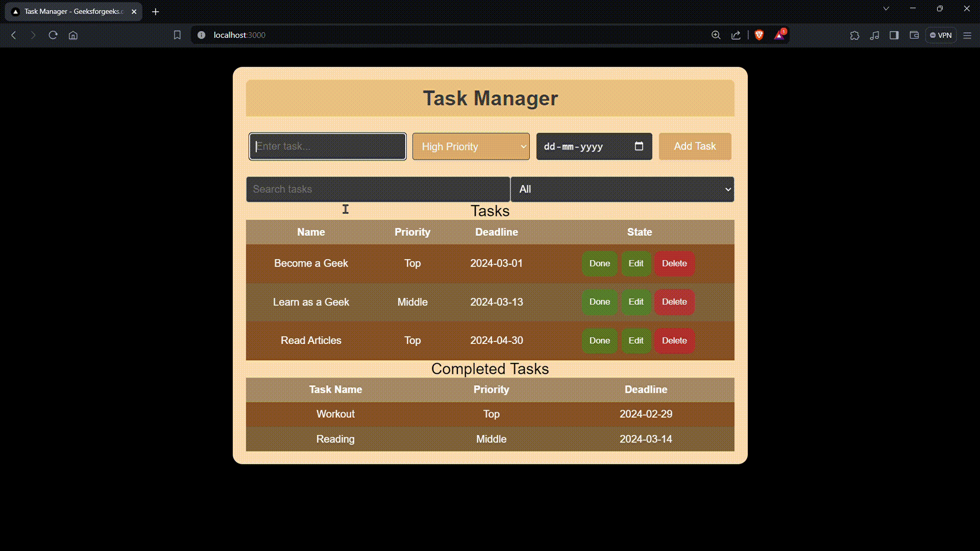Bookmark this page with the bookmark icon

point(177,35)
